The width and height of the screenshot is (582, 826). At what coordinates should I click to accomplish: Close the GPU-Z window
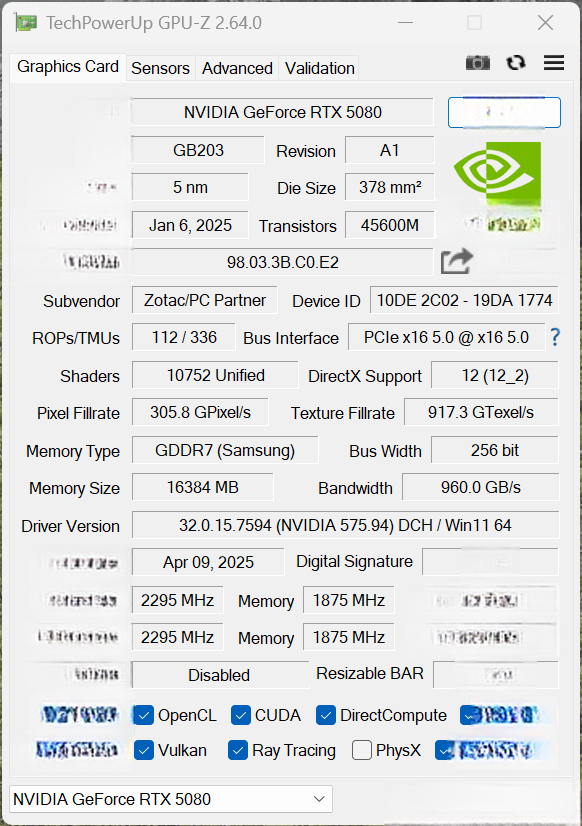pos(545,23)
